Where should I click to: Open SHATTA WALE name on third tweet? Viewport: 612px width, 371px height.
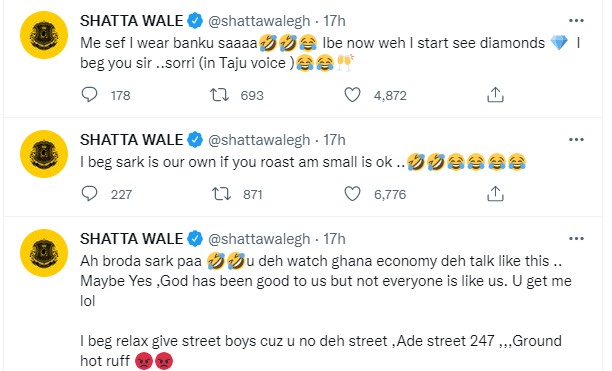coord(132,239)
